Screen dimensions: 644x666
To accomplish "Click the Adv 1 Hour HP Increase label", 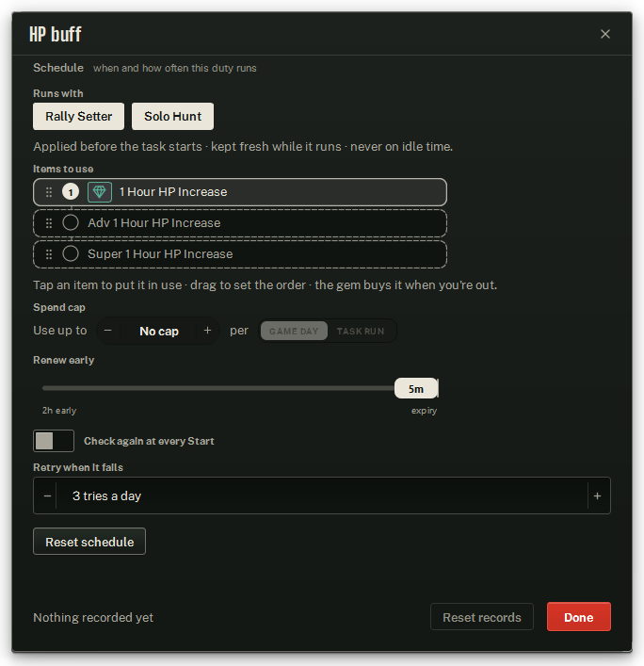I will (154, 223).
